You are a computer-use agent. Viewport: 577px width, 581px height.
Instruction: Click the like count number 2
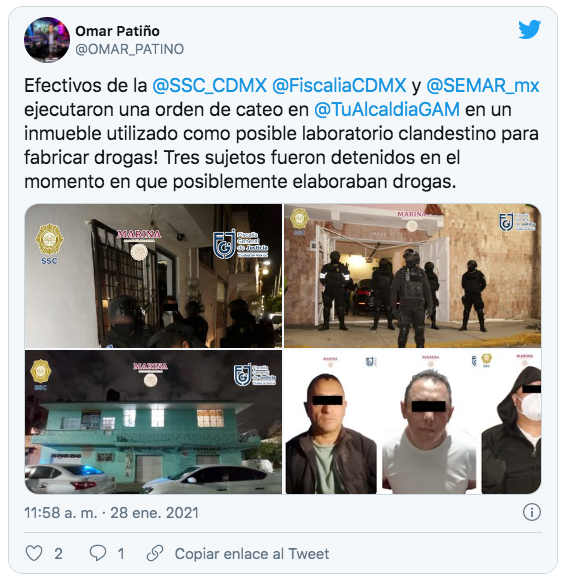click(58, 554)
